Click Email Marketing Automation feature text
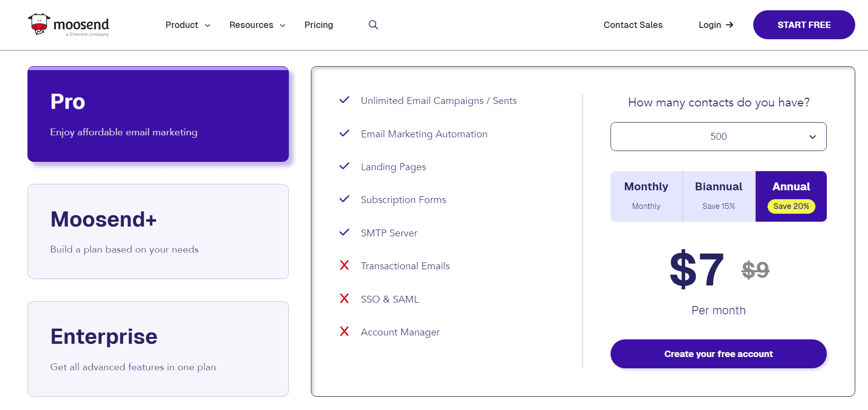The height and width of the screenshot is (410, 868). (x=424, y=134)
